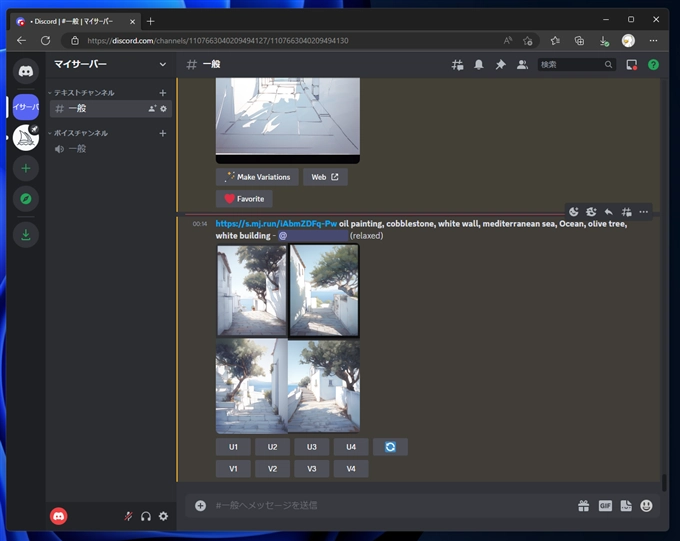Open a new browser tab

click(x=150, y=21)
